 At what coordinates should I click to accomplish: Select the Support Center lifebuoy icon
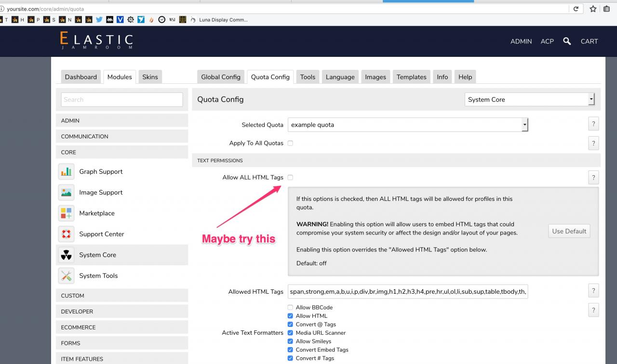click(66, 234)
